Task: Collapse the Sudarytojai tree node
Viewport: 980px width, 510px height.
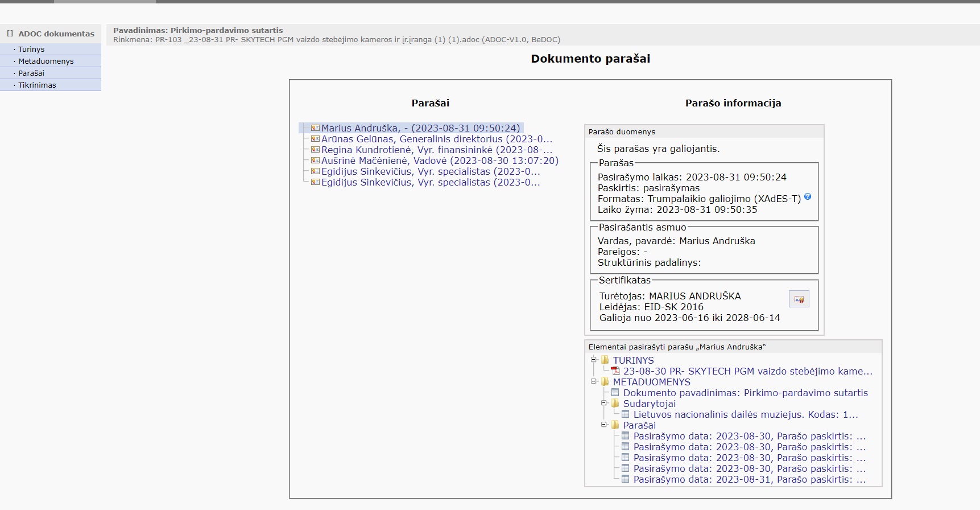Action: [605, 403]
